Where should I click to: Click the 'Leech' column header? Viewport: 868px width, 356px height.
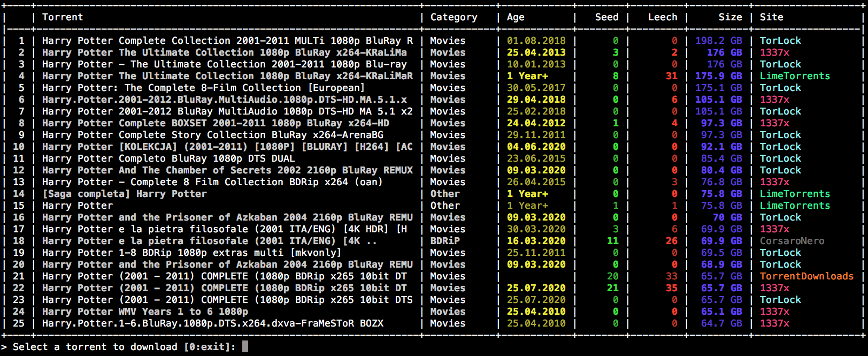point(663,17)
